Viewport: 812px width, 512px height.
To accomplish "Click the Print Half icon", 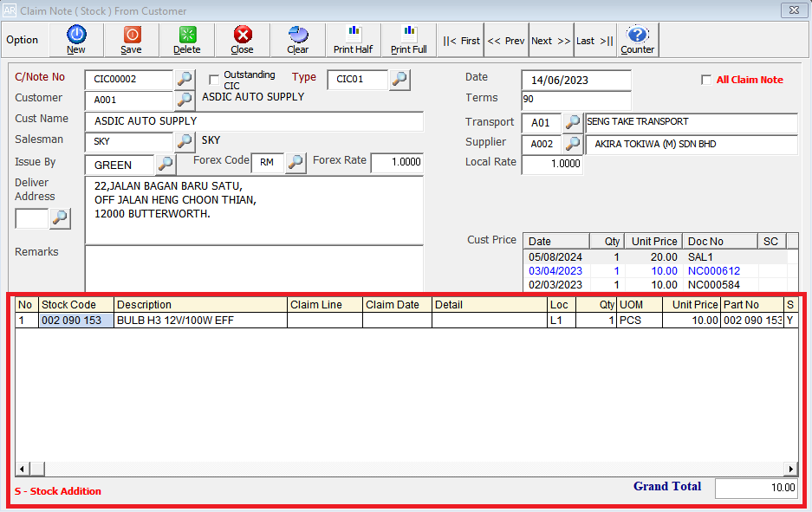I will [x=354, y=39].
